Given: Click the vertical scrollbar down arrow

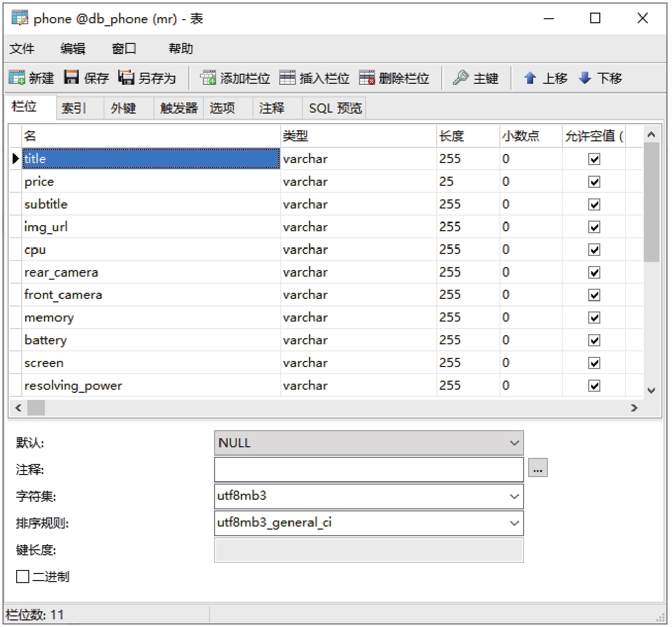Looking at the screenshot, I should point(651,390).
